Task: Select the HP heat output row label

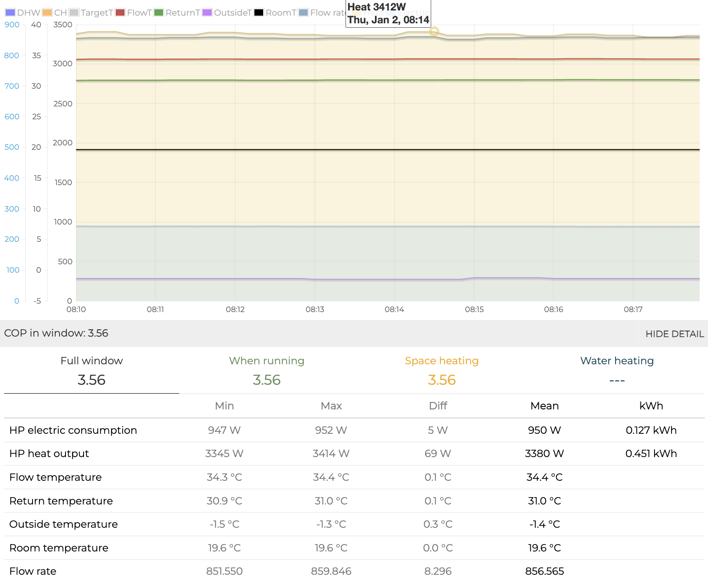Action: pos(49,453)
